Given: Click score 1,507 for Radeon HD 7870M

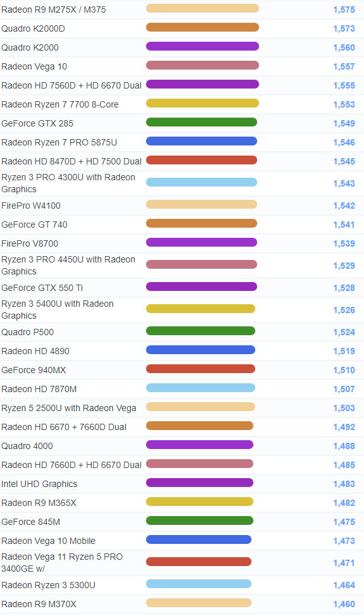Looking at the screenshot, I should click(x=344, y=390).
